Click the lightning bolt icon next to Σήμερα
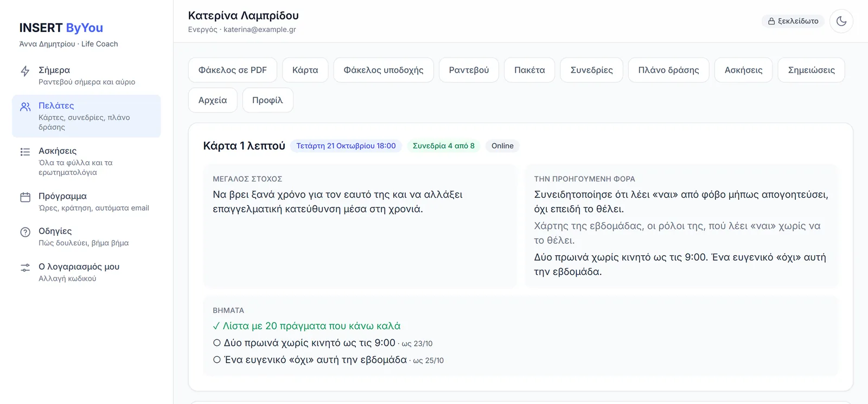Viewport: 868px width, 404px height. pyautogui.click(x=25, y=71)
